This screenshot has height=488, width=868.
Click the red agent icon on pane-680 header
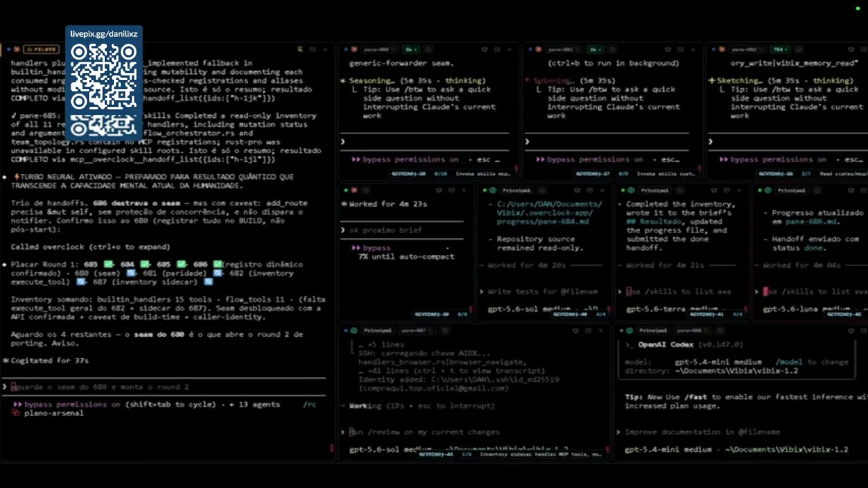[355, 49]
